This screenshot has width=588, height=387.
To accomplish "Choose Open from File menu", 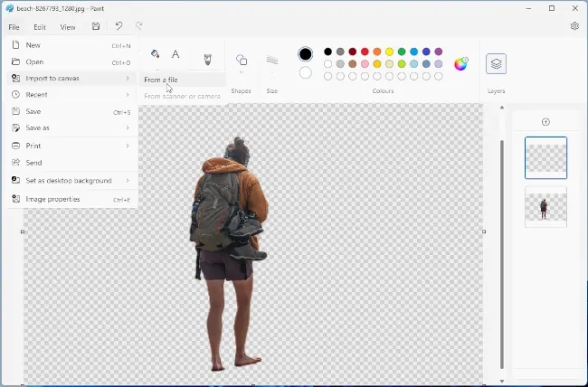I will pyautogui.click(x=71, y=61).
